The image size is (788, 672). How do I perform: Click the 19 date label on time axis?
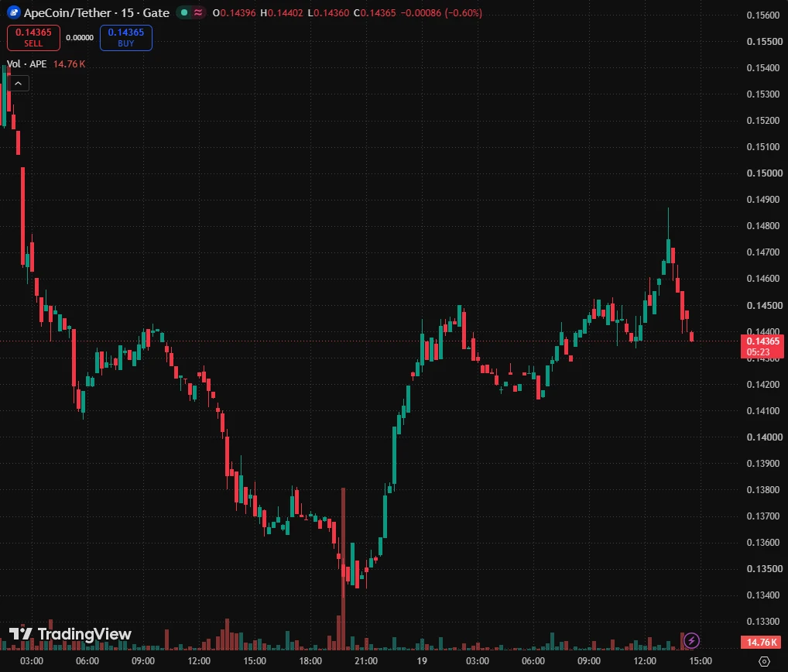(x=422, y=661)
